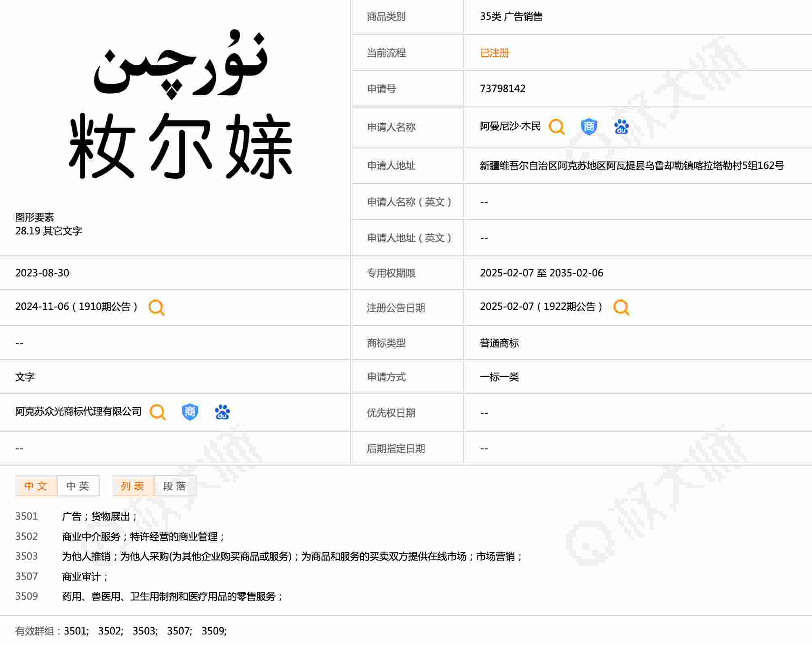Click the 35类 广告销售 category value
This screenshot has width=812, height=645.
511,17
